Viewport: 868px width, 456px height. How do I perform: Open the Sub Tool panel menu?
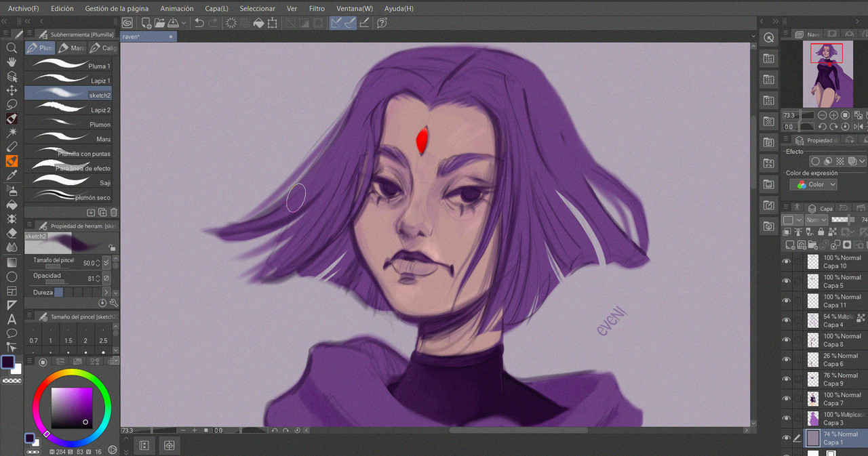(28, 34)
